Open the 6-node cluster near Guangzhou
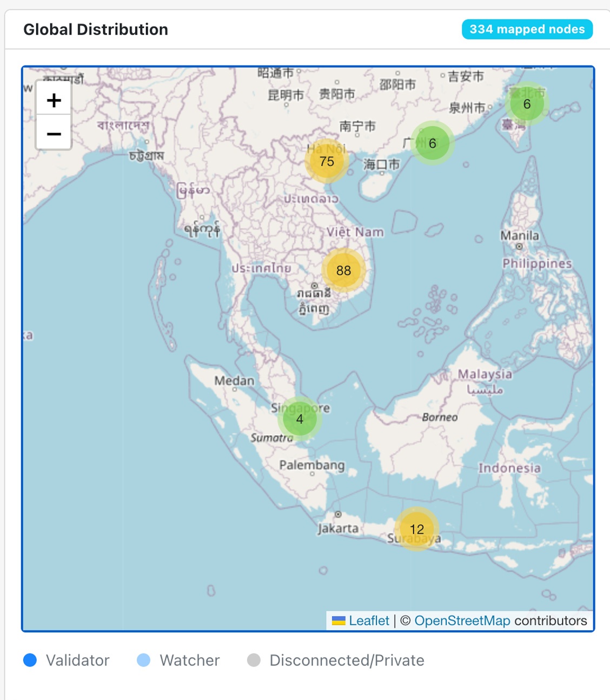Image resolution: width=610 pixels, height=700 pixels. click(432, 143)
